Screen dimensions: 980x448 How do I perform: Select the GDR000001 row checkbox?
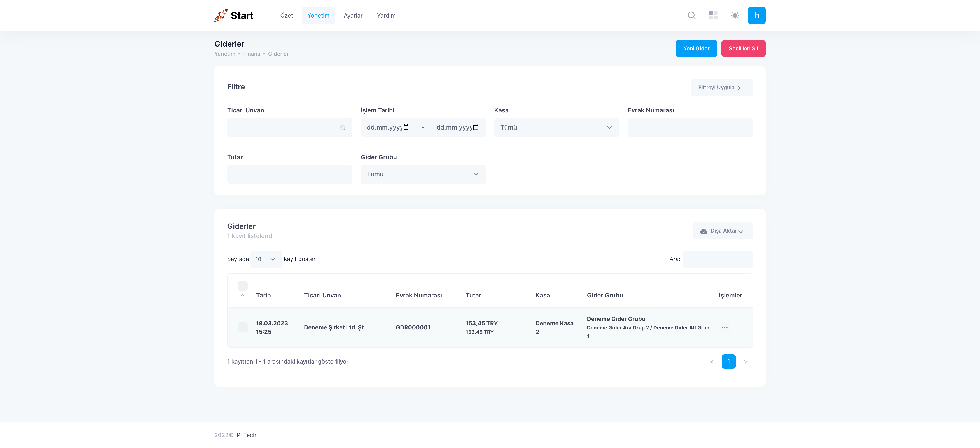pos(242,327)
